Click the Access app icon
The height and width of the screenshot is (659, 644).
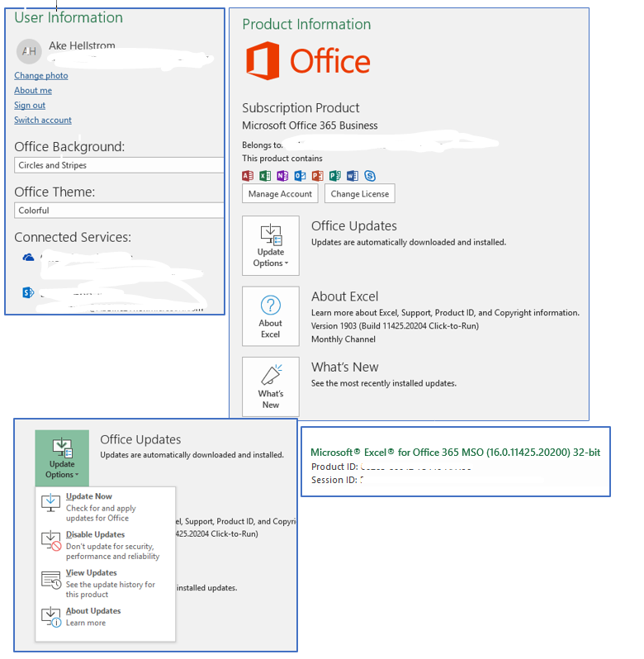tap(248, 176)
